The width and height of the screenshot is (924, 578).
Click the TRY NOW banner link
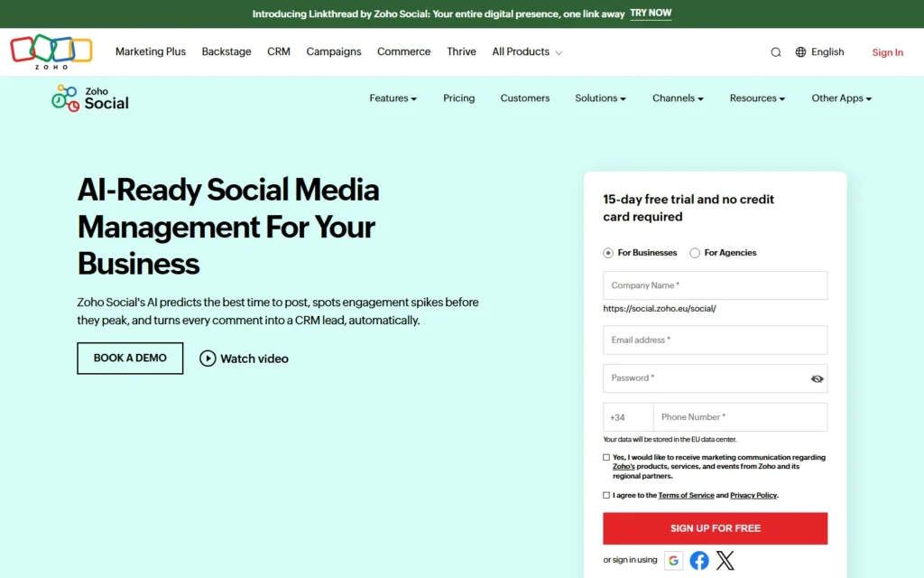tap(651, 13)
